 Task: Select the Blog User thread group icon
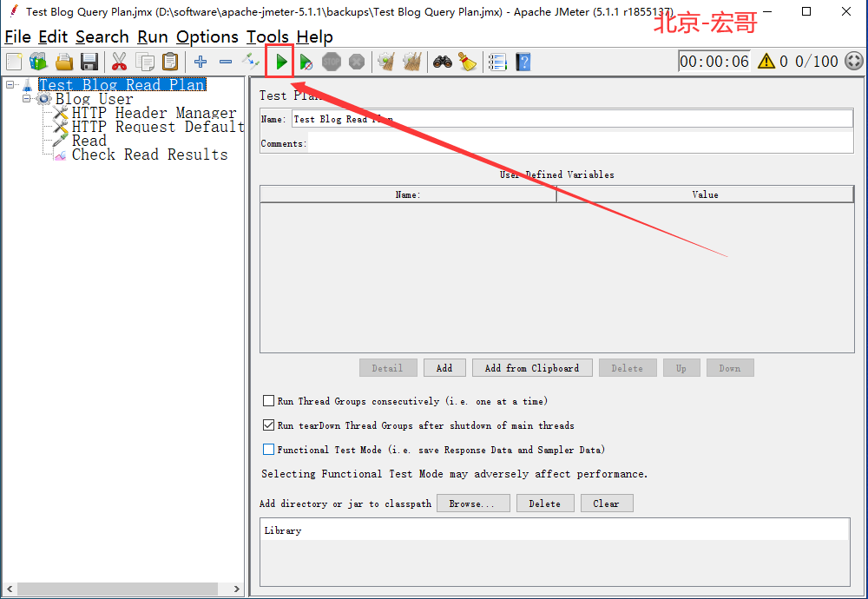(x=44, y=99)
